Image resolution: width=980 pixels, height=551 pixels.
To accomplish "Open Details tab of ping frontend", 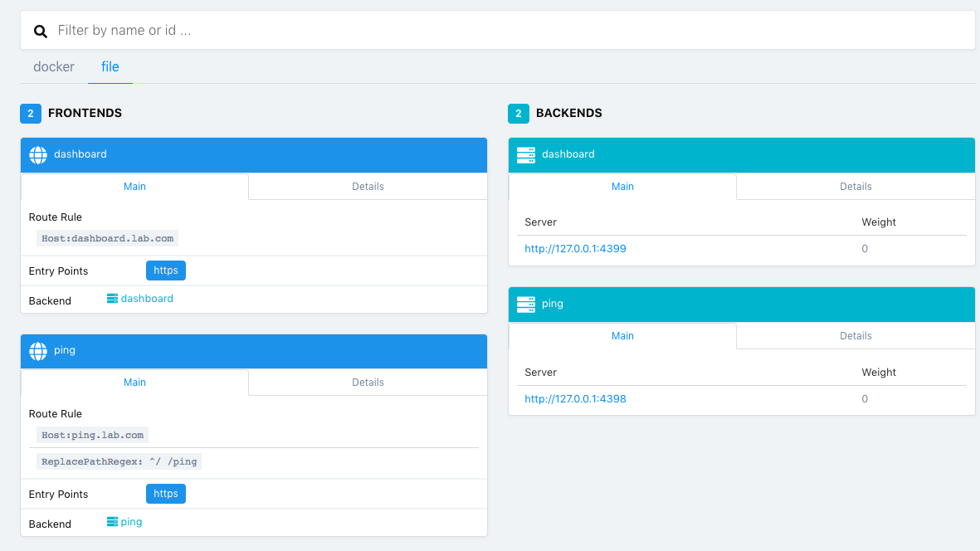I will click(368, 383).
